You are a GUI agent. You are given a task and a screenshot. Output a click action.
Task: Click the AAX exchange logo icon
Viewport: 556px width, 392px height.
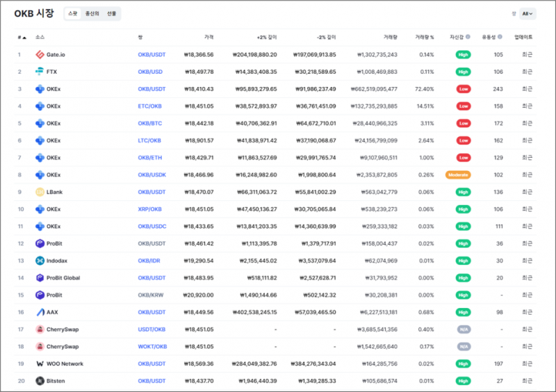coord(40,312)
